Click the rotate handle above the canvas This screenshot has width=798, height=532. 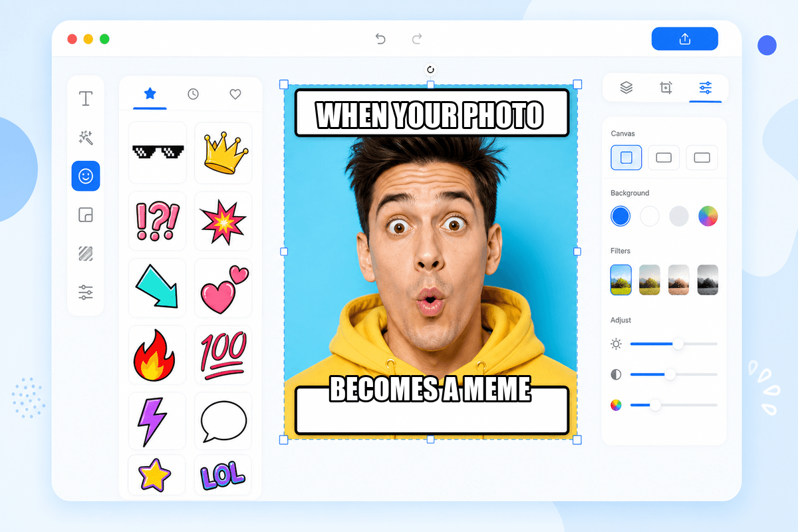[430, 70]
